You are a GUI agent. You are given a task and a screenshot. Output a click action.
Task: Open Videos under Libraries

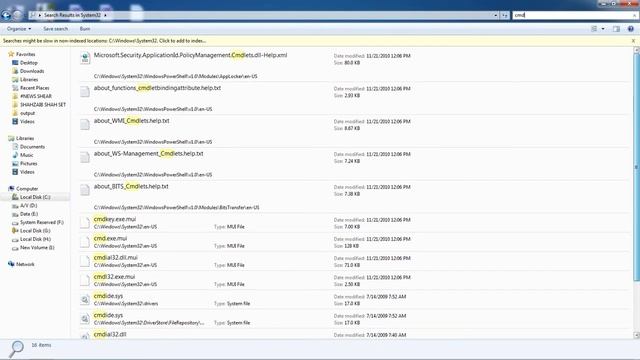pyautogui.click(x=27, y=172)
